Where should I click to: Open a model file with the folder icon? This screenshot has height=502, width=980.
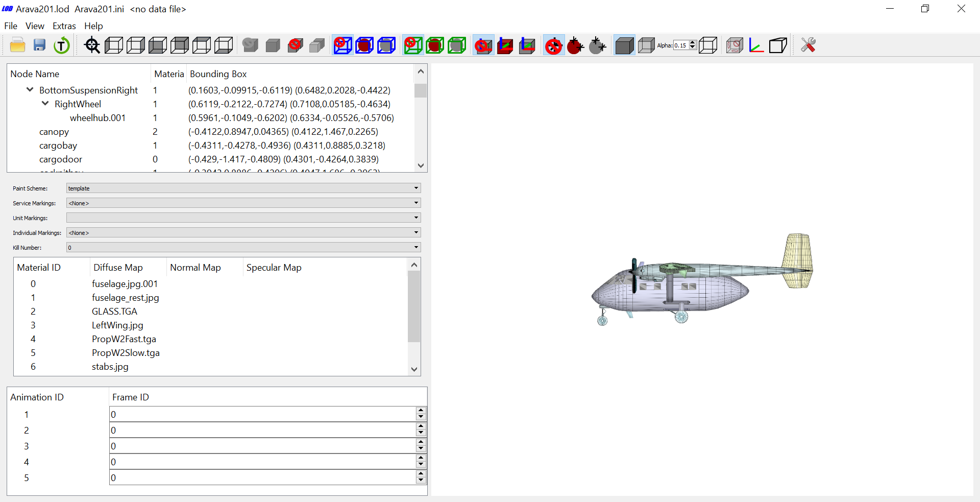[x=18, y=45]
